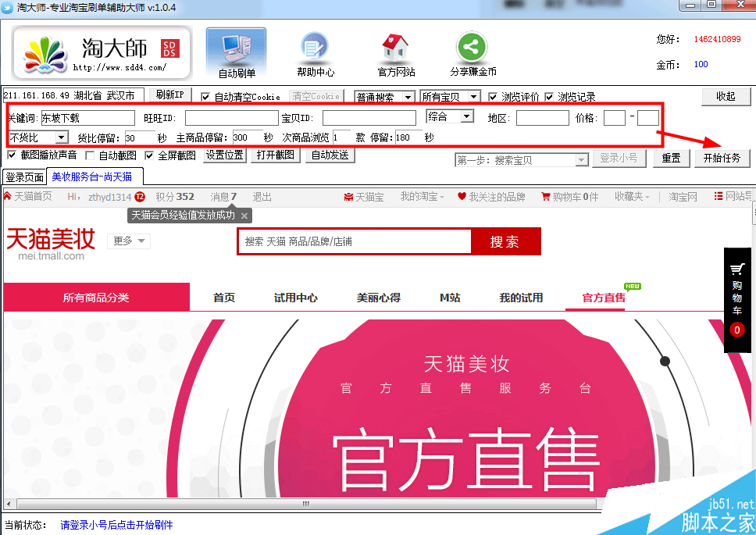The height and width of the screenshot is (535, 756).
Task: Toggle the 截图播放声音 checkbox
Action: click(x=12, y=155)
